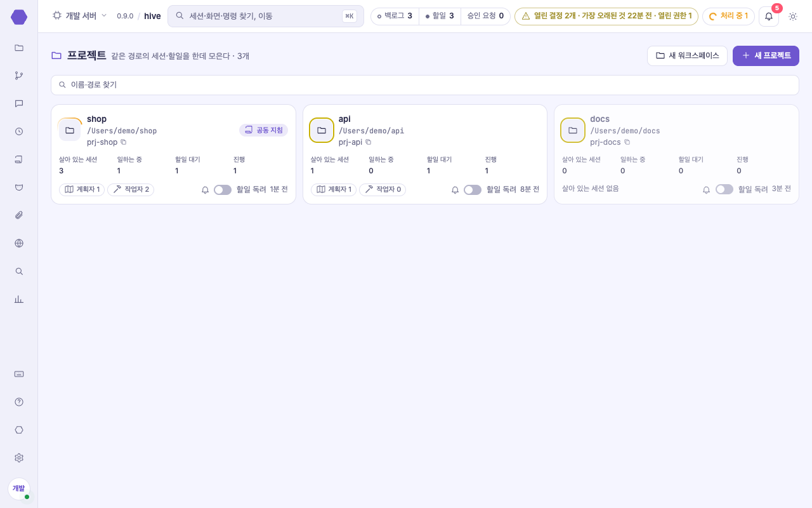Click the purple hexagon hive logo
Viewport: 812px width, 508px height.
[x=19, y=17]
